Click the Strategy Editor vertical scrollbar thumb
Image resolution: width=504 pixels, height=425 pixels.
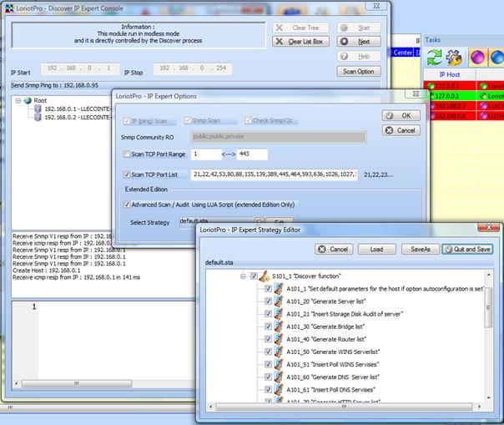pyautogui.click(x=489, y=307)
